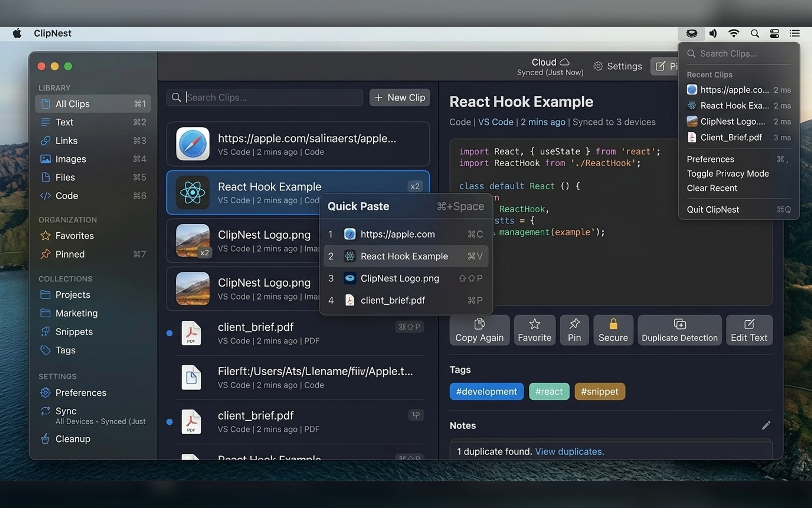Open Links category in sidebar
This screenshot has width=812, height=508.
tap(93, 141)
